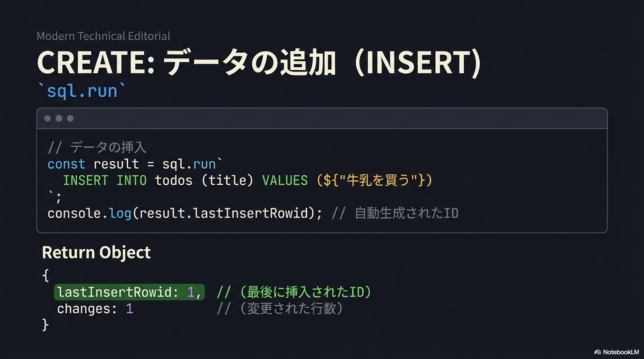Click the "Modern Technical Editorial" label
Screen dimensions: 644x359
coord(103,36)
